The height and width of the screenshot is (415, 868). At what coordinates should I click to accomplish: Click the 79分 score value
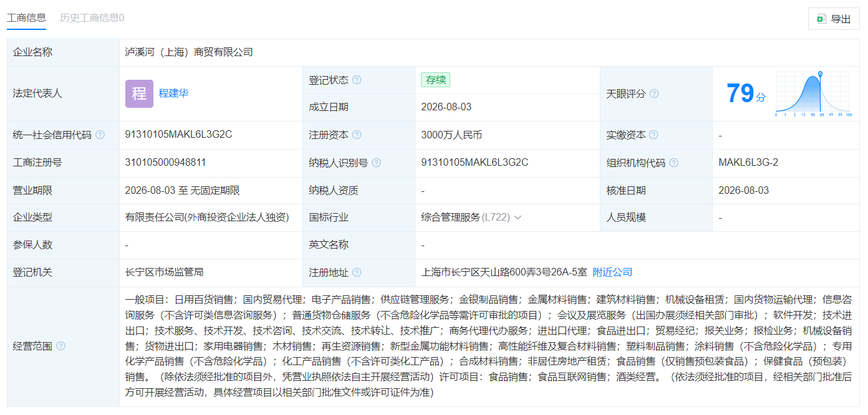pos(746,93)
